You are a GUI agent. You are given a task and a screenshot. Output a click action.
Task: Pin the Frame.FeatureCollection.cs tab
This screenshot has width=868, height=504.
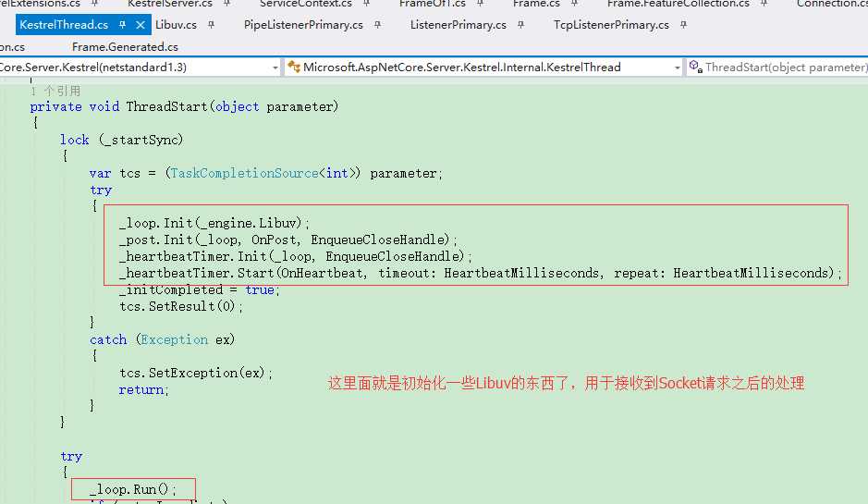point(764,4)
